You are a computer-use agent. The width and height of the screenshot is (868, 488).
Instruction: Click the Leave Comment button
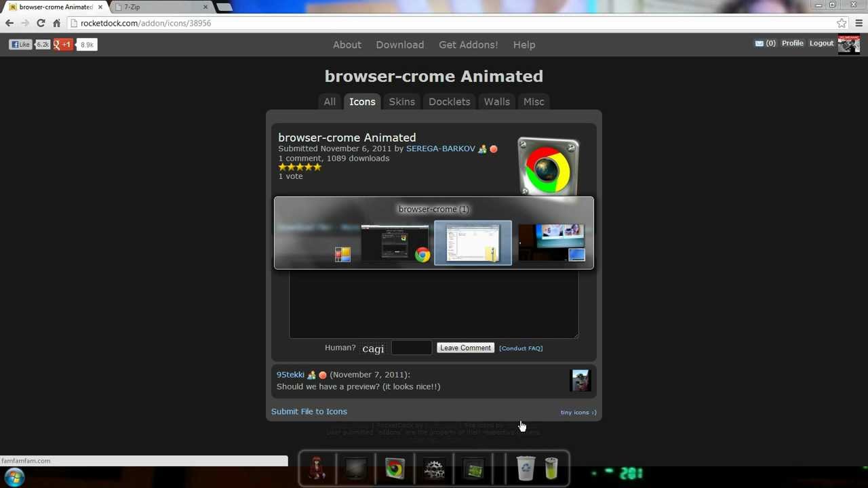click(465, 348)
